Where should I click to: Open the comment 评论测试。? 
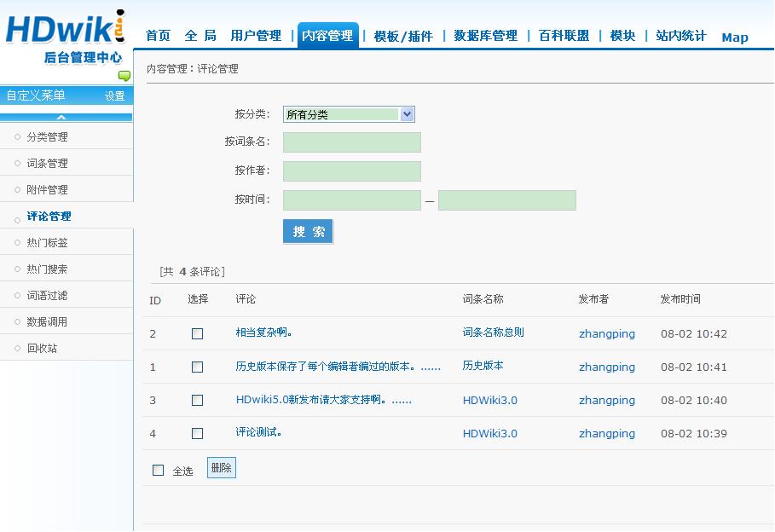click(258, 432)
